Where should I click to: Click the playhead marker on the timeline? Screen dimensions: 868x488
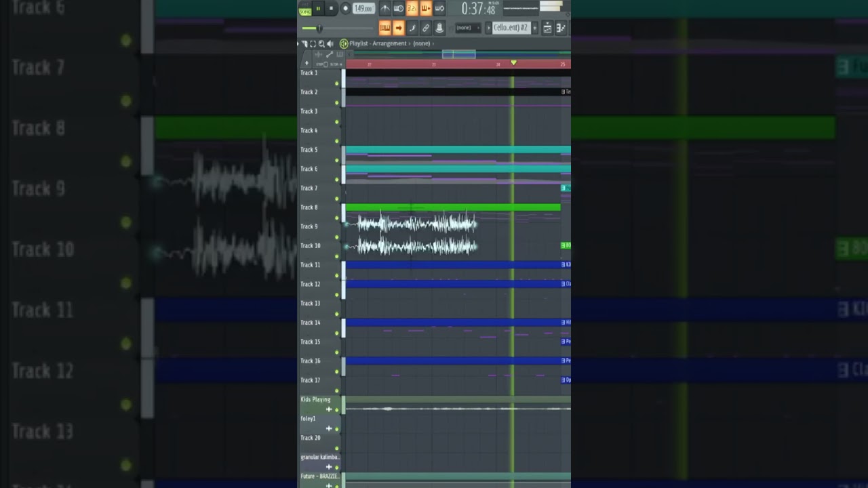pyautogui.click(x=513, y=62)
